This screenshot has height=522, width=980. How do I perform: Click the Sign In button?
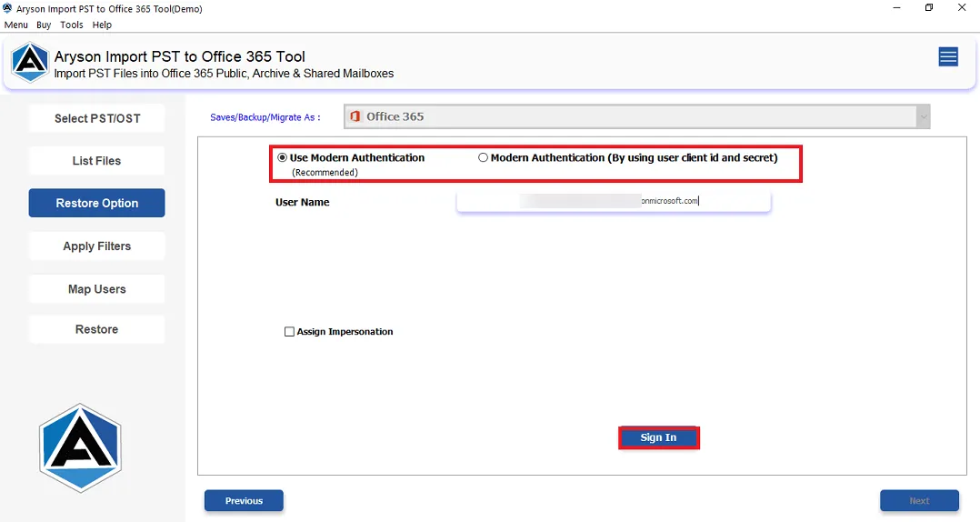(x=659, y=437)
